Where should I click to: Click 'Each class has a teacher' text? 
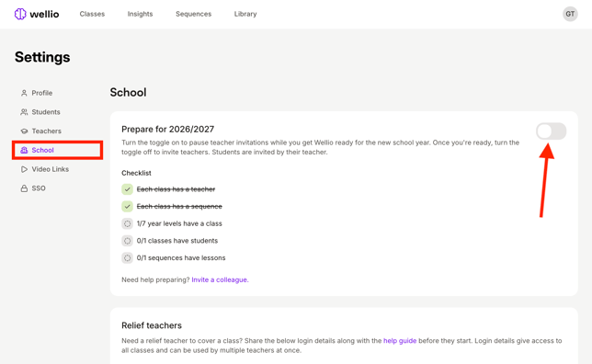(x=176, y=189)
